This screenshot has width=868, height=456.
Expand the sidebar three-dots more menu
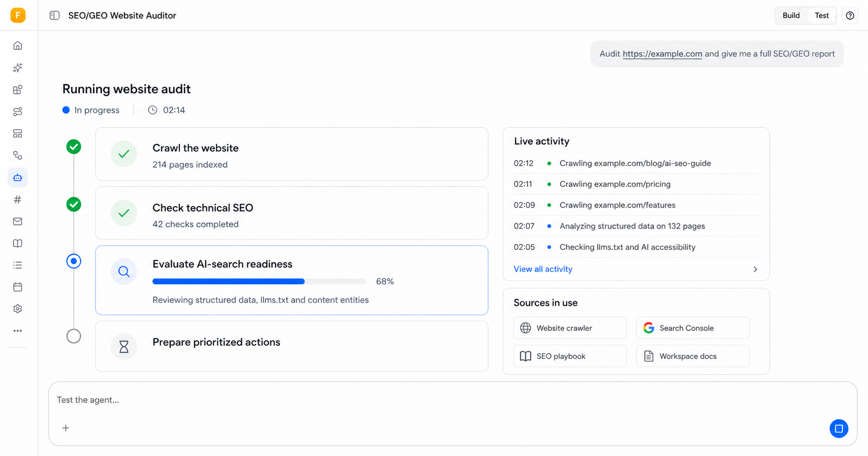[x=18, y=331]
